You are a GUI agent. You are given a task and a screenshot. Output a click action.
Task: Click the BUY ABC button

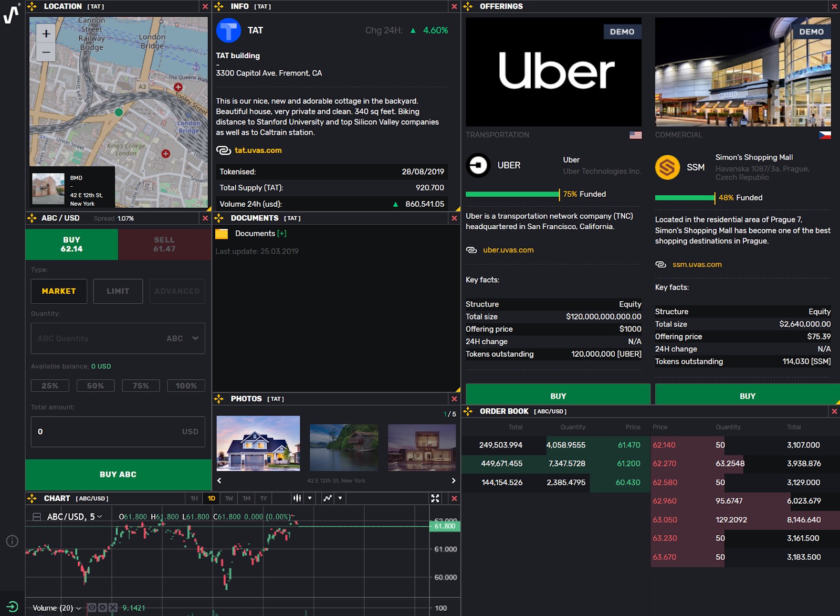pos(118,474)
